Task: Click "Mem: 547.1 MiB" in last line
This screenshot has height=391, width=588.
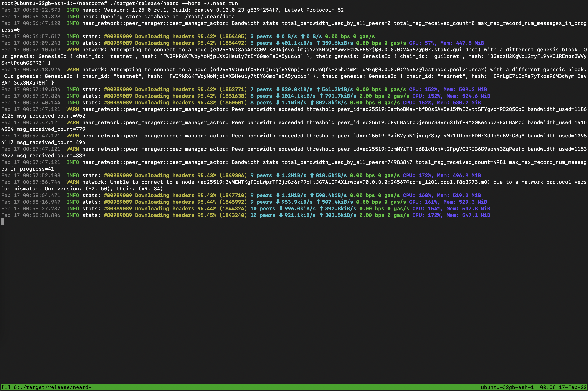Action: 468,215
